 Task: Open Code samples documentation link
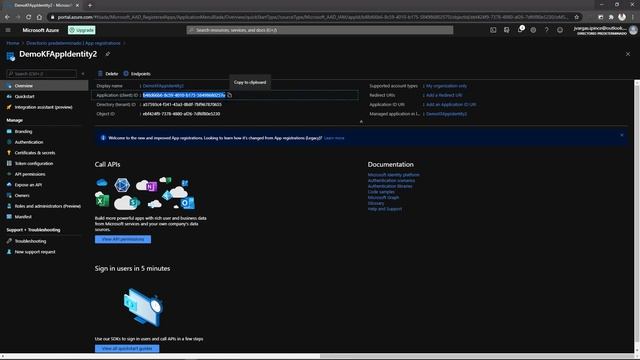click(381, 192)
